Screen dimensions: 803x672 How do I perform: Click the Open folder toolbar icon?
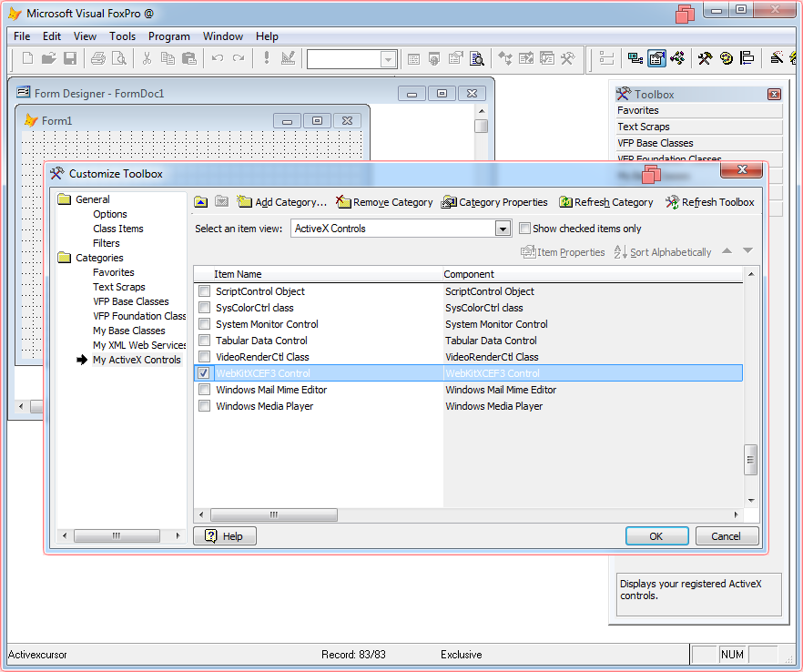coord(48,58)
